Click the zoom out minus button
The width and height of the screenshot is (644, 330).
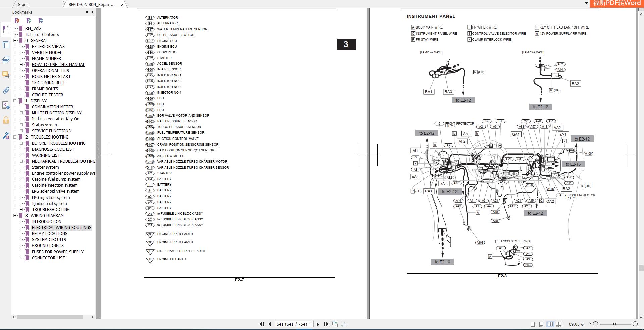[595, 324]
